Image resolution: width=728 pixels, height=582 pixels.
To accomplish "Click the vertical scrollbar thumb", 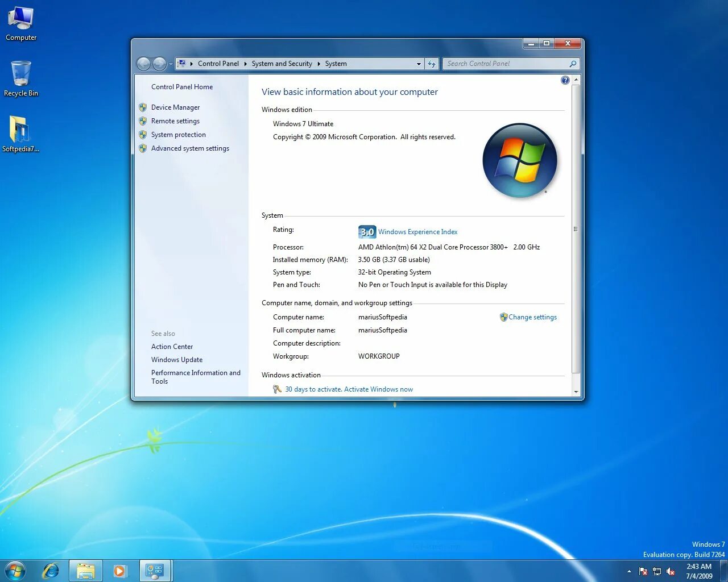I will [x=576, y=229].
